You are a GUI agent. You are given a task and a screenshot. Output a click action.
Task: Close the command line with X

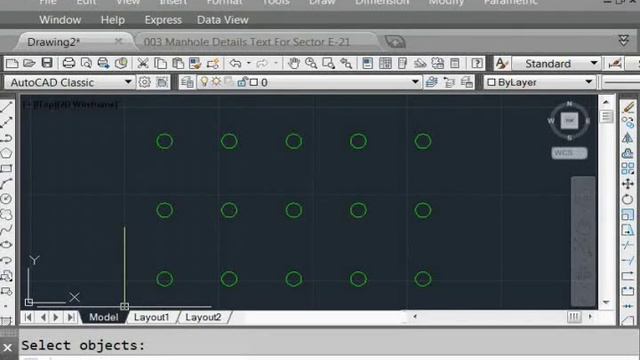point(8,348)
